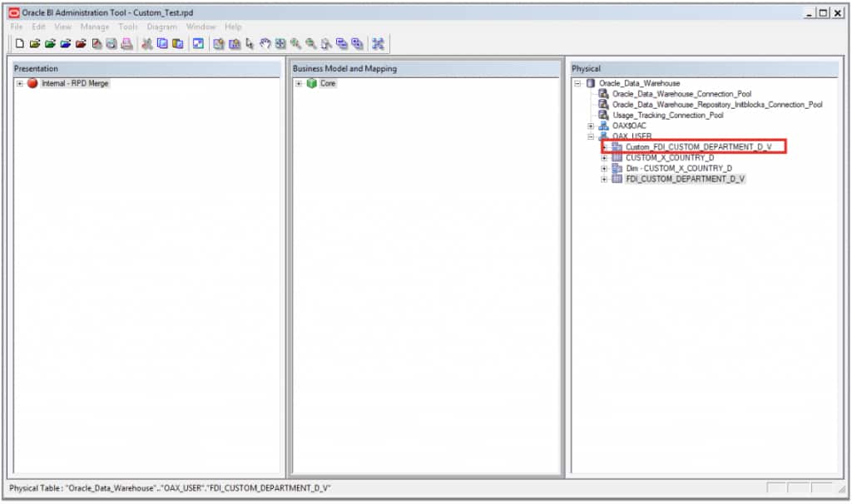Select the OAX$OAC schema
852x504 pixels.
(x=629, y=126)
